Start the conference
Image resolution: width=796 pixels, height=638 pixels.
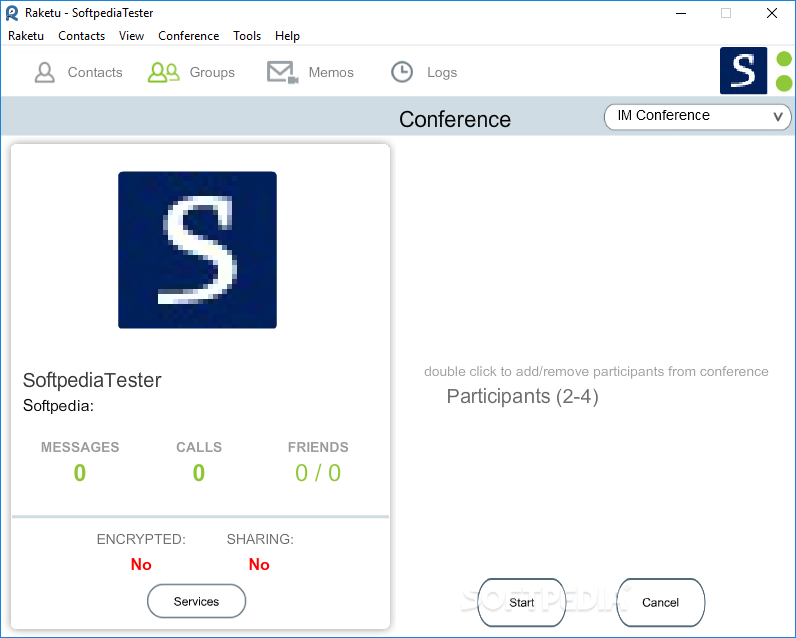point(521,602)
